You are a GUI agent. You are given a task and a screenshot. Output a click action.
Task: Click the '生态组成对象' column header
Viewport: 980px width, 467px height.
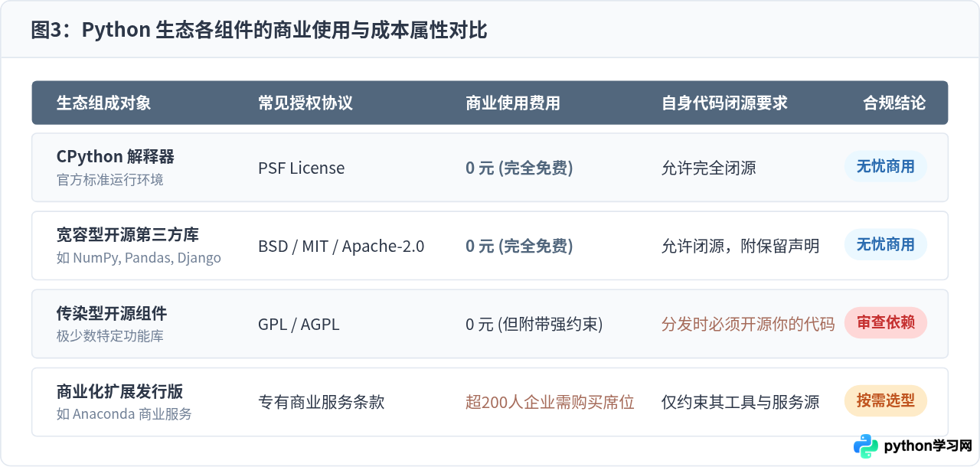pyautogui.click(x=103, y=103)
